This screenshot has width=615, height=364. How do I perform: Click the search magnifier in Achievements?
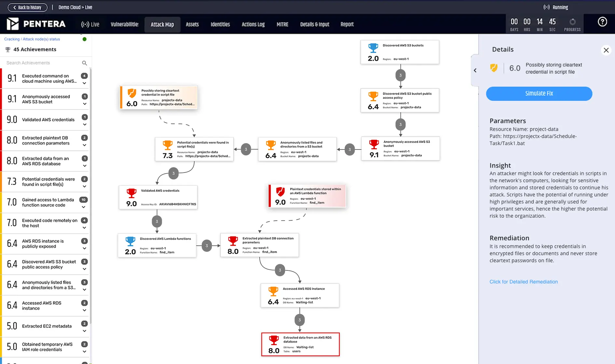point(85,63)
